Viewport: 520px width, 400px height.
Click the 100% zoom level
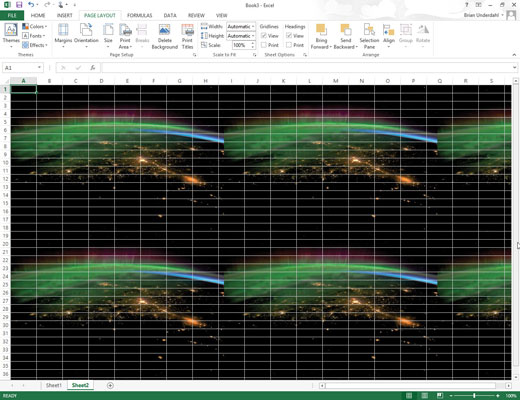[x=511, y=396]
